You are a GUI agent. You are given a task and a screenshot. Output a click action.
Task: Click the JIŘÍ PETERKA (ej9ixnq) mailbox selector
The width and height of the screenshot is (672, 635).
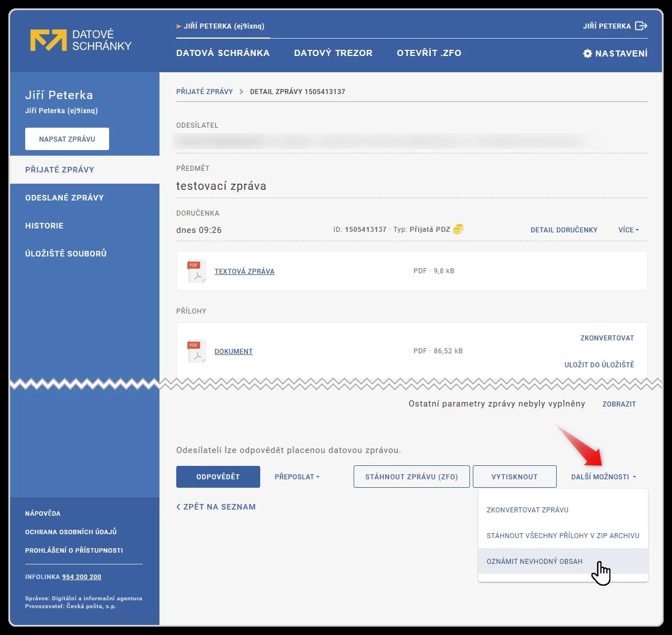(223, 26)
